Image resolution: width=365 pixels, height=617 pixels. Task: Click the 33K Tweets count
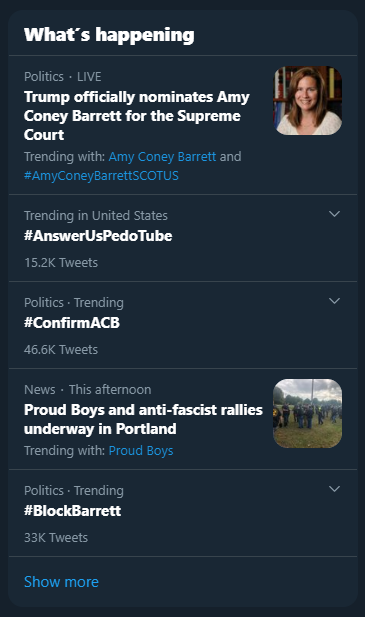pos(56,538)
